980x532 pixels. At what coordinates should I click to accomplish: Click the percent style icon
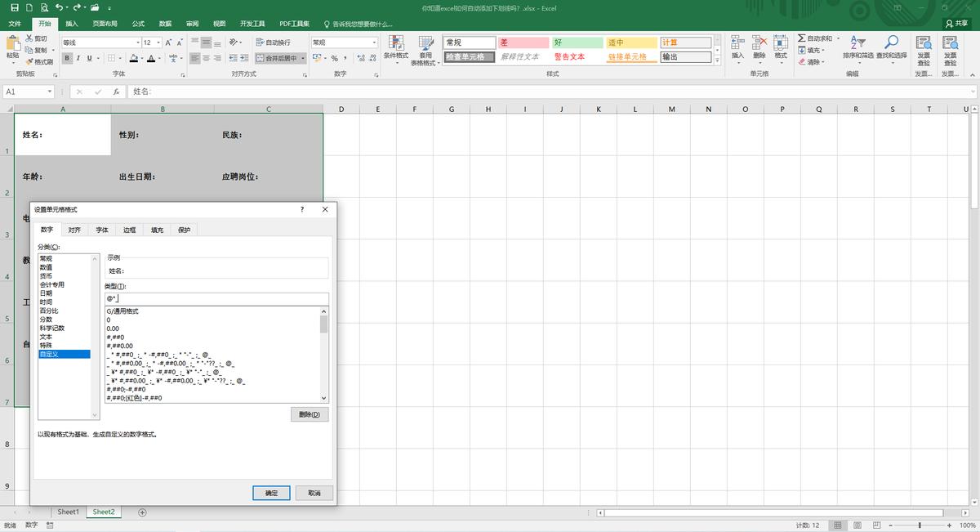335,58
